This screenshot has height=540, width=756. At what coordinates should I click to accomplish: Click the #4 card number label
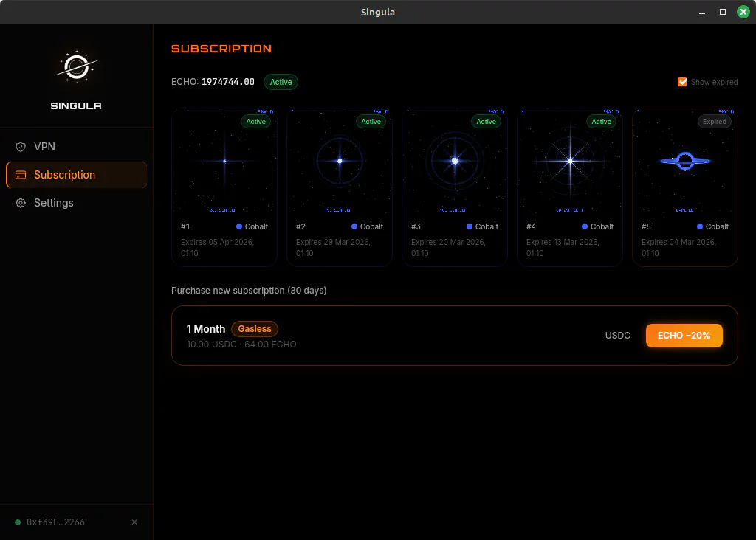point(532,226)
